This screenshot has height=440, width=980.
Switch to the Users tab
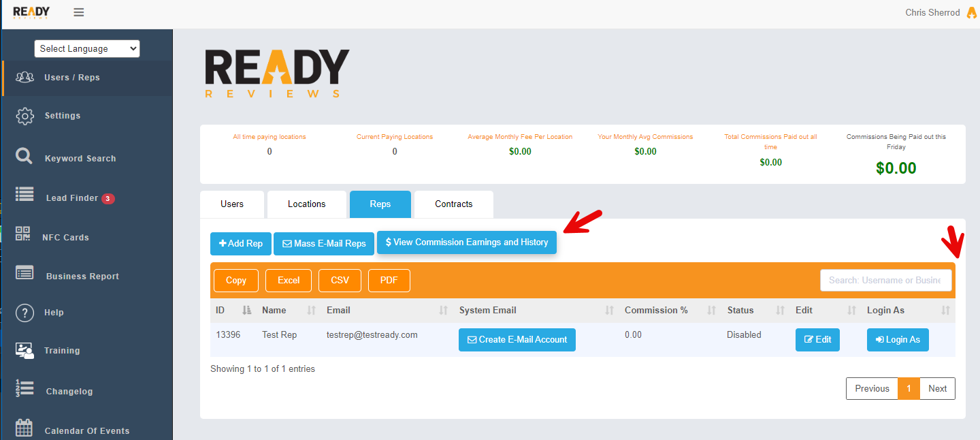(232, 204)
